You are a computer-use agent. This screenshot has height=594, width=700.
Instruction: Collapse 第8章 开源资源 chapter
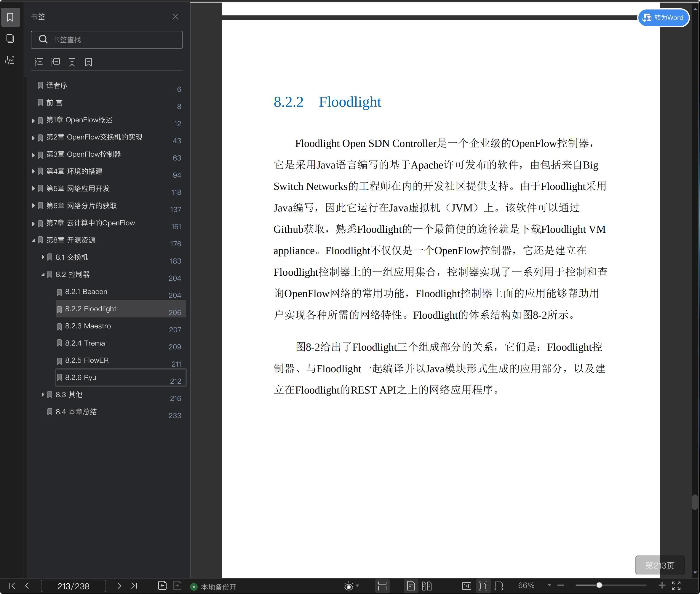[x=33, y=240]
